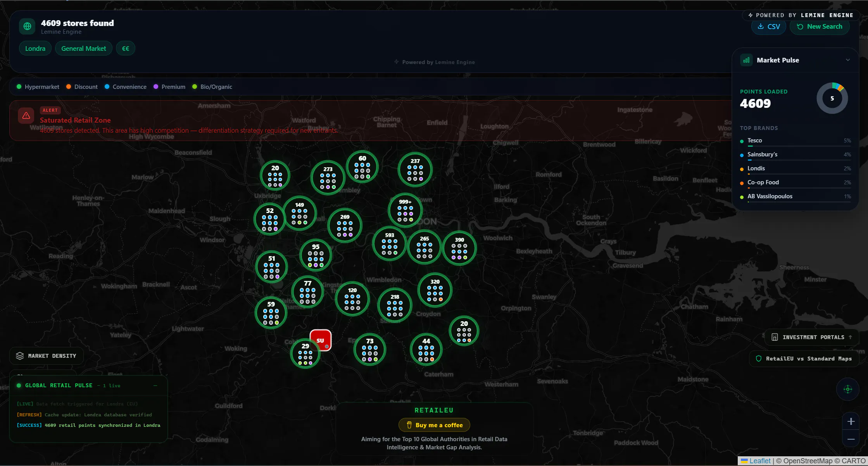The width and height of the screenshot is (868, 466).
Task: Open the 29 store cluster
Action: point(305,354)
